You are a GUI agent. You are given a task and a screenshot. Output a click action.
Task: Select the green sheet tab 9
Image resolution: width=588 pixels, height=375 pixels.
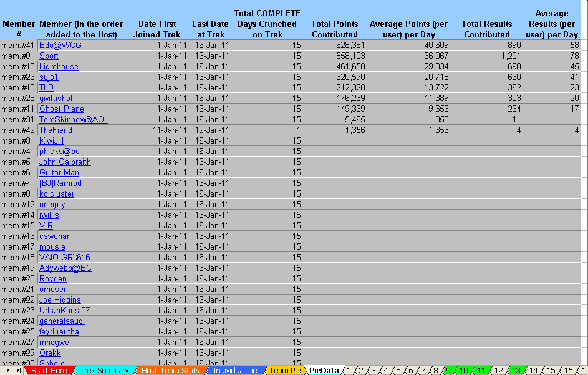pyautogui.click(x=448, y=371)
